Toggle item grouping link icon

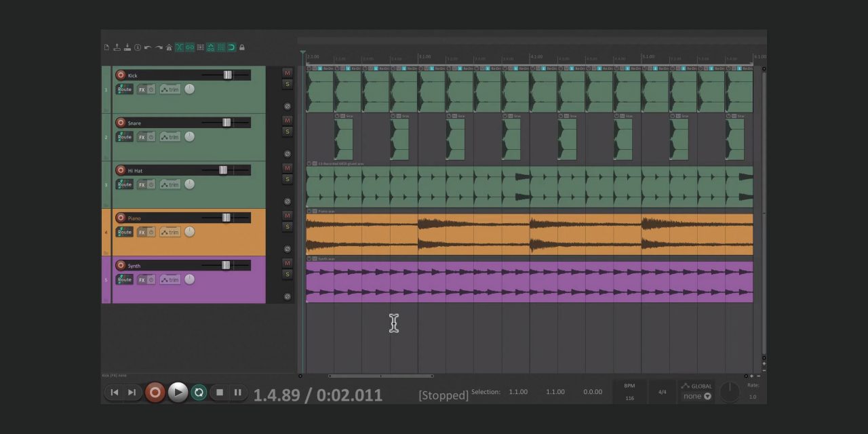pyautogui.click(x=190, y=47)
